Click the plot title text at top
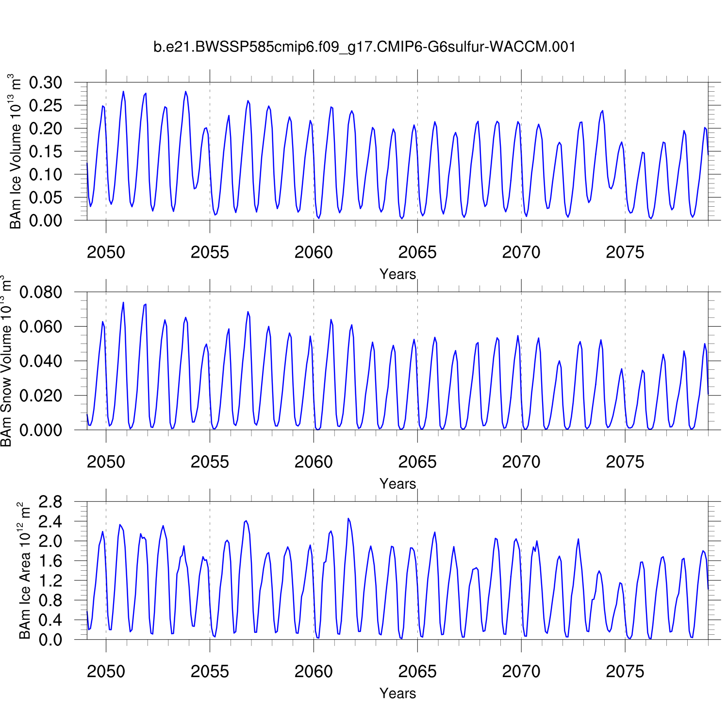 click(x=364, y=47)
